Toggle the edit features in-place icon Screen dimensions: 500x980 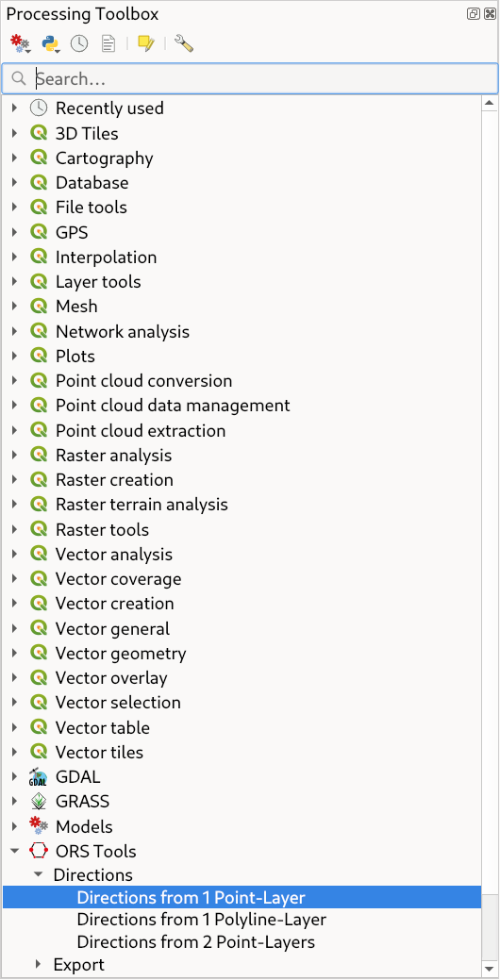pos(145,43)
